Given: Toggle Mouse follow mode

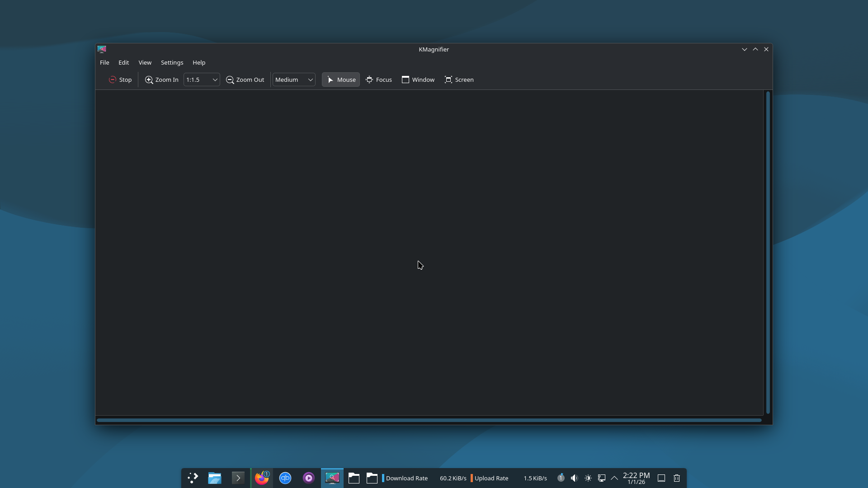Looking at the screenshot, I should point(341,80).
